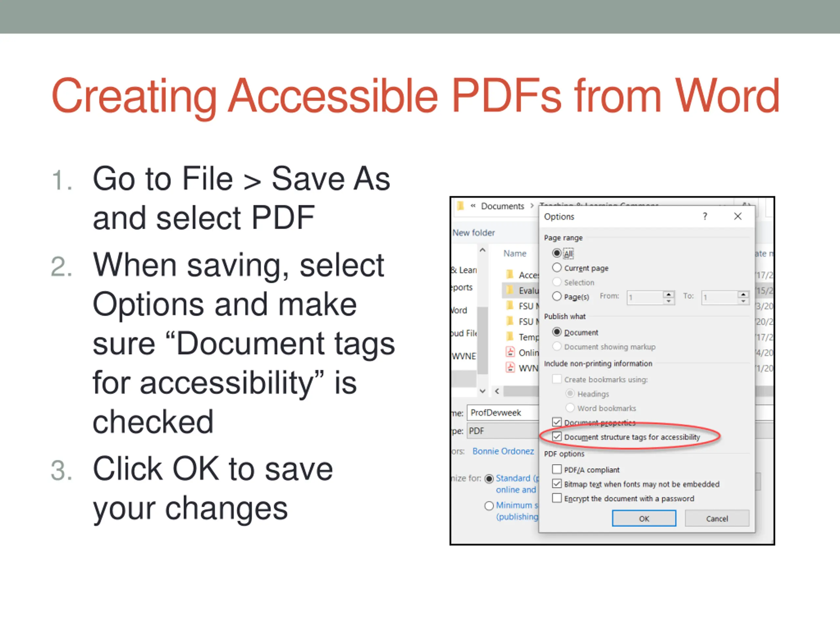Sort by the Name column header
840x630 pixels.
click(x=515, y=253)
